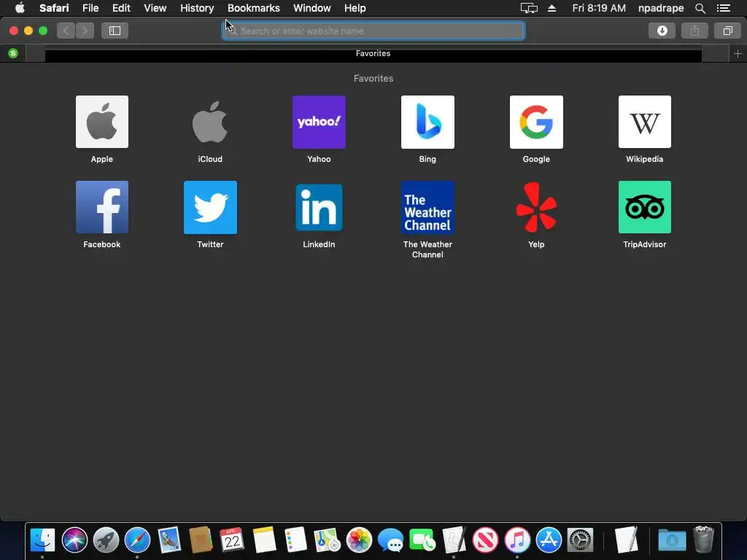Open the Edit menu

point(121,8)
